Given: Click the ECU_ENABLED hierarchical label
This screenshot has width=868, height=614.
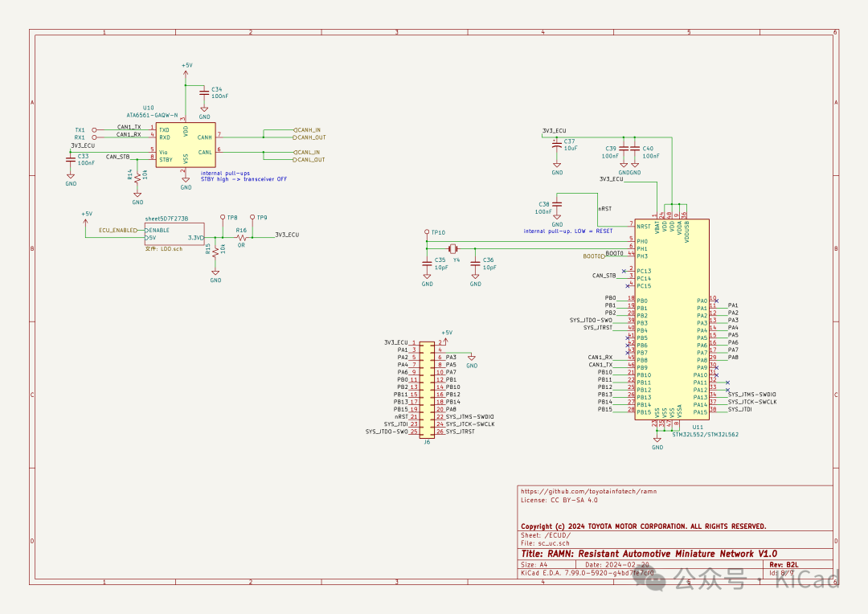Looking at the screenshot, I should click(x=118, y=231).
